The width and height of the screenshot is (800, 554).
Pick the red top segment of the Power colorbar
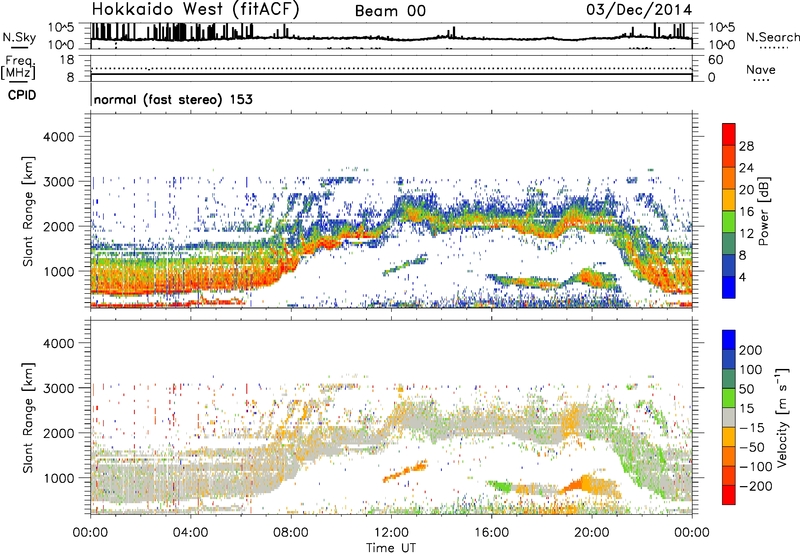point(729,135)
